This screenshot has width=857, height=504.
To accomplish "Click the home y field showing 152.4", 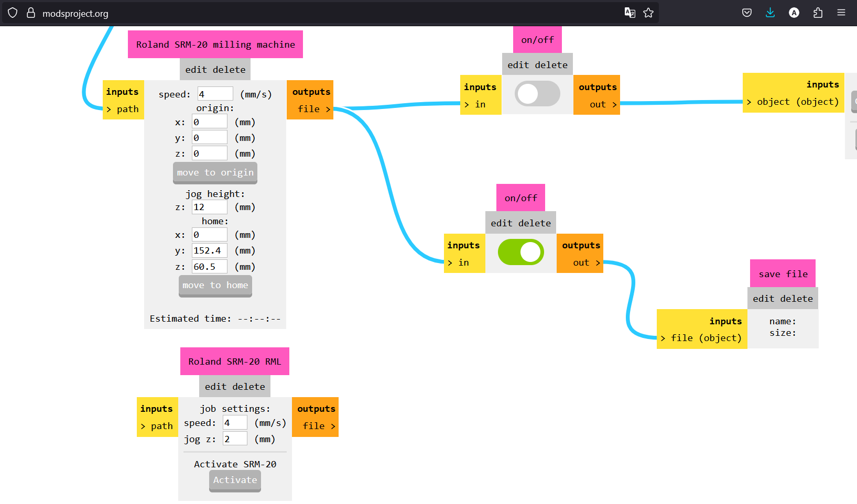I will pos(209,250).
